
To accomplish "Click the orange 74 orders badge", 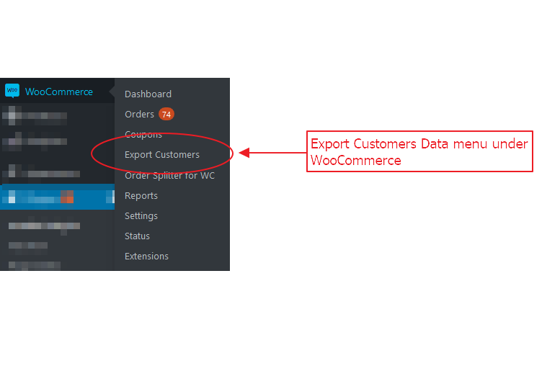I will click(x=166, y=115).
